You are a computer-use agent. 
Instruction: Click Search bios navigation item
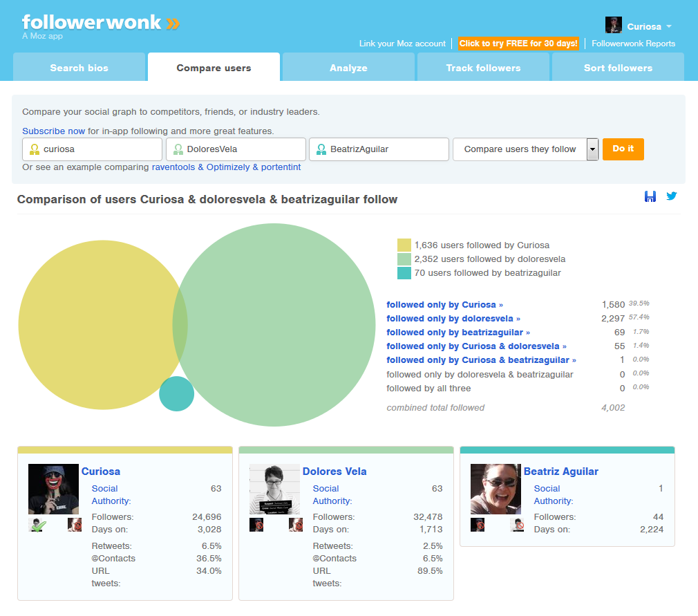pos(79,68)
